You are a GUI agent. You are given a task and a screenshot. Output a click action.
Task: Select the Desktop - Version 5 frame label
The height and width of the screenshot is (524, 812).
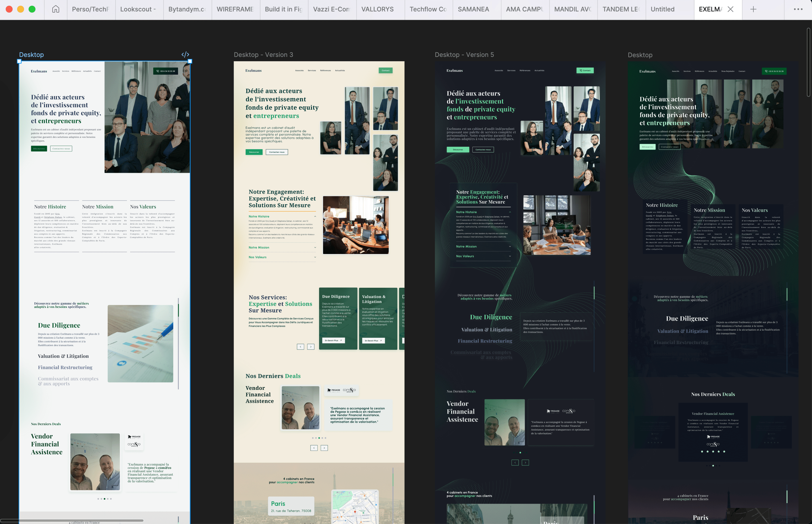[x=464, y=55]
